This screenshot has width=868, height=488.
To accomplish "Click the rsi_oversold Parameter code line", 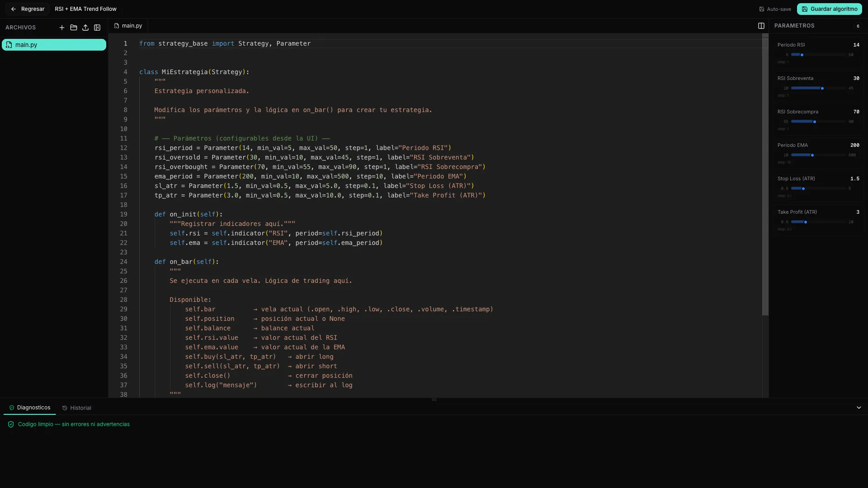I will pyautogui.click(x=314, y=157).
